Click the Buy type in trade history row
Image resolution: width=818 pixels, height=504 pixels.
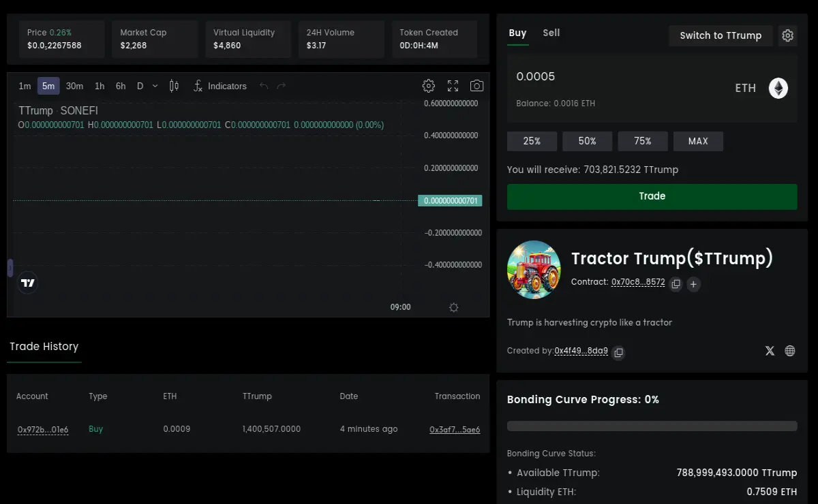tap(96, 429)
